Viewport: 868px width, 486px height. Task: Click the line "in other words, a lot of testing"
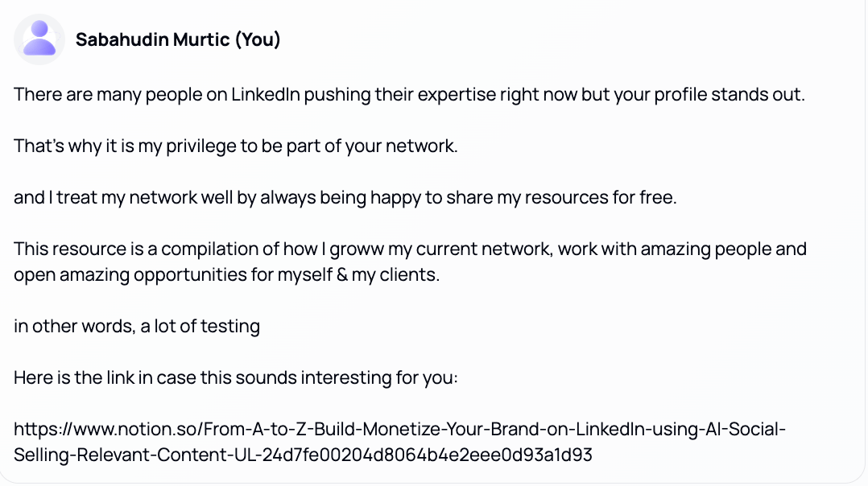137,326
